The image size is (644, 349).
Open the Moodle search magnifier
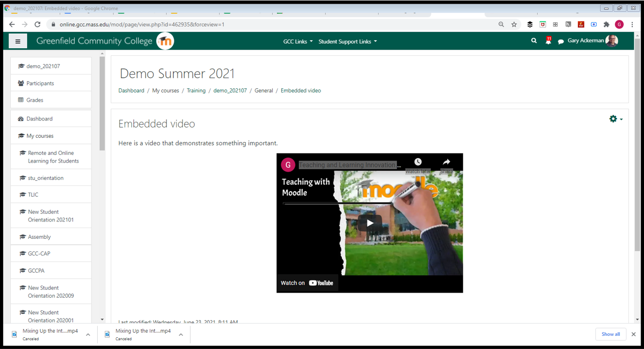[534, 41]
